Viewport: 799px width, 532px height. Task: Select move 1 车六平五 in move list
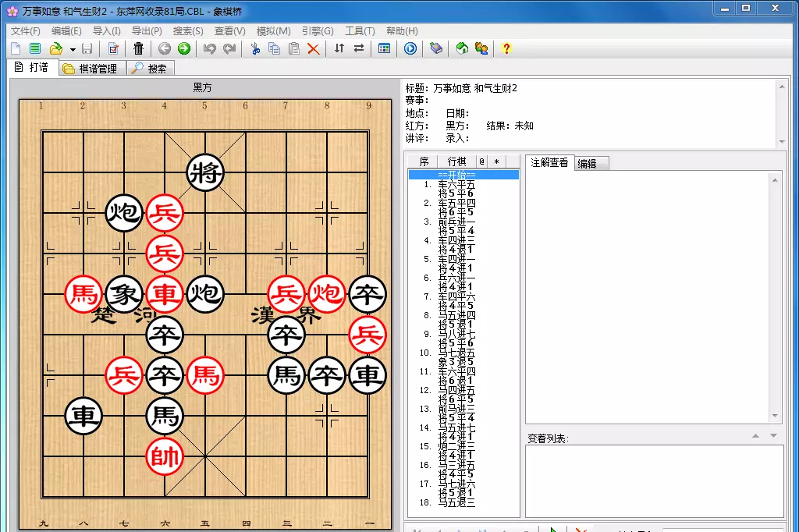point(456,185)
